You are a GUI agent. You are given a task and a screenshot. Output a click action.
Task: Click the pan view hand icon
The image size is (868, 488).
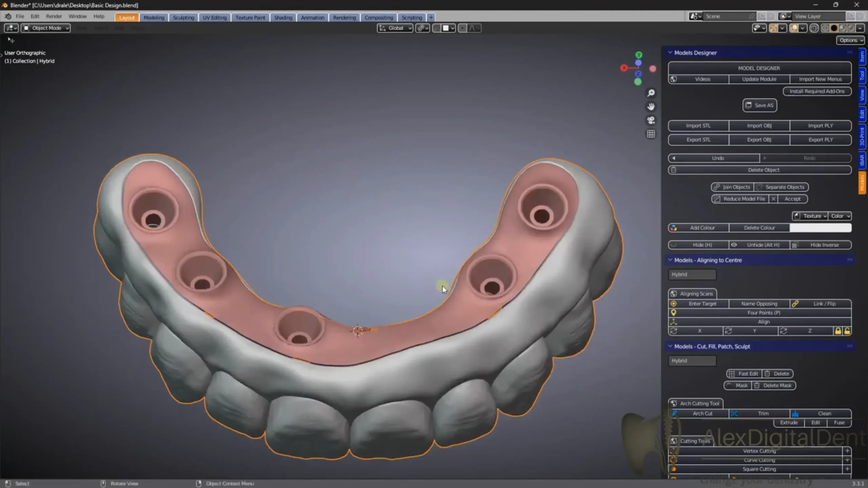click(651, 107)
